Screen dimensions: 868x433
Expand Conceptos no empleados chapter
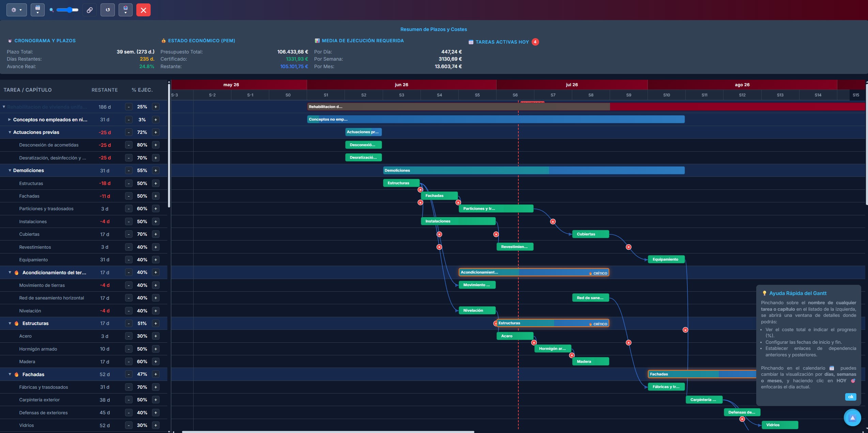click(10, 120)
